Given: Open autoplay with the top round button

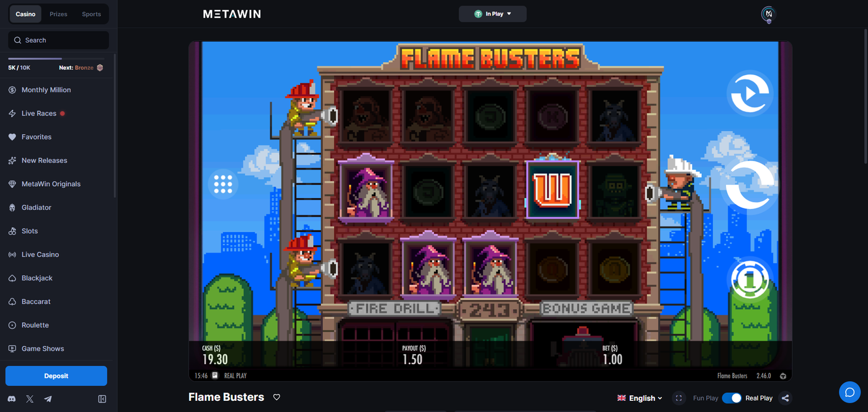Looking at the screenshot, I should (x=750, y=94).
